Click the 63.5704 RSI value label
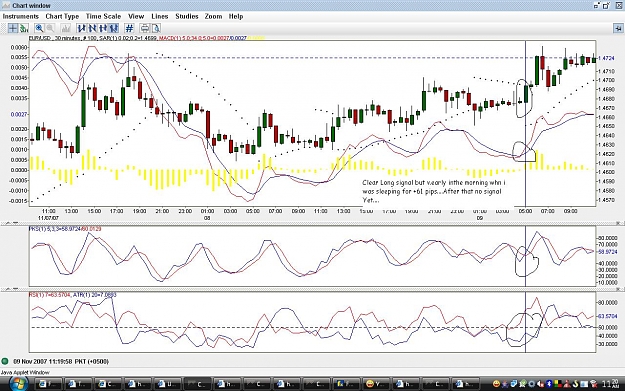Viewport: 625px width, 391px height. (607, 316)
